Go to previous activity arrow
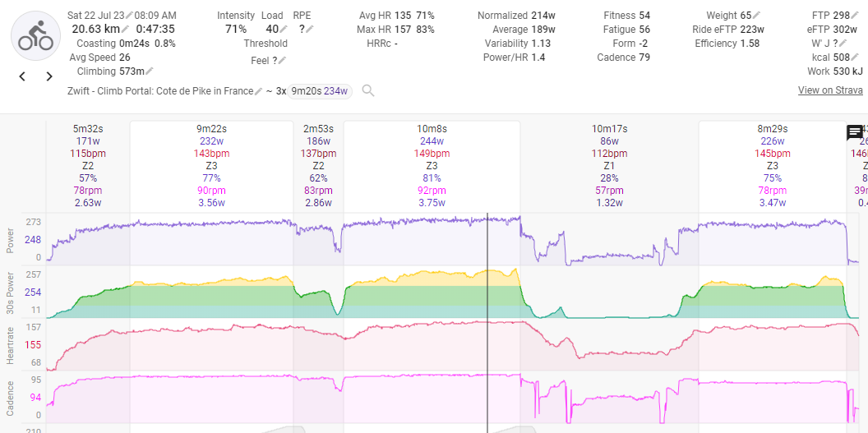This screenshot has width=868, height=433. pos(22,76)
